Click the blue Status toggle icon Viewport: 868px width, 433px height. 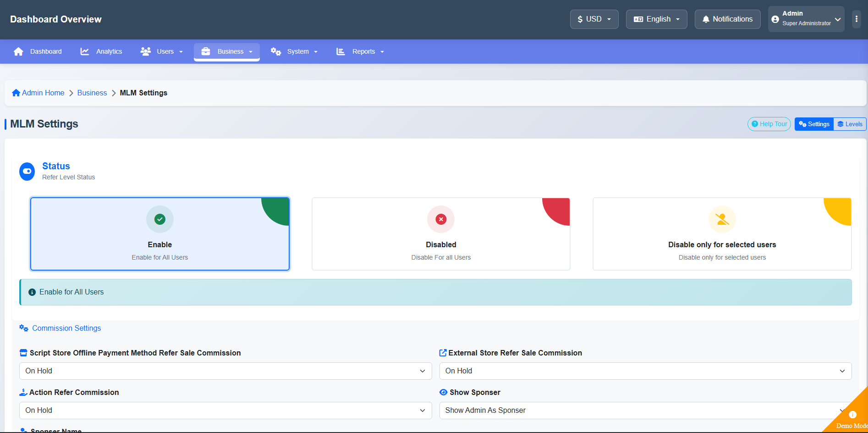[x=27, y=172]
